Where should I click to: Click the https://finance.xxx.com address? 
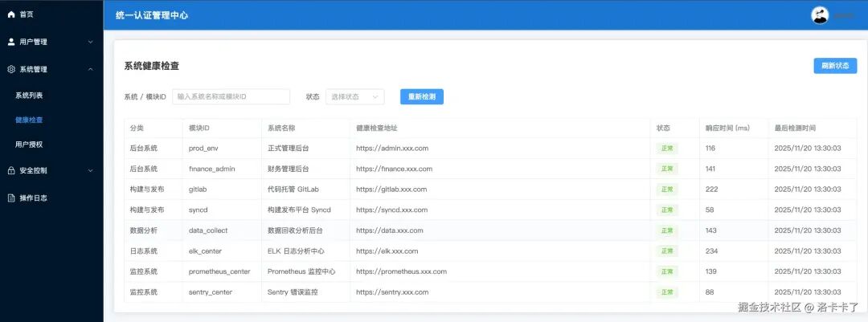395,169
